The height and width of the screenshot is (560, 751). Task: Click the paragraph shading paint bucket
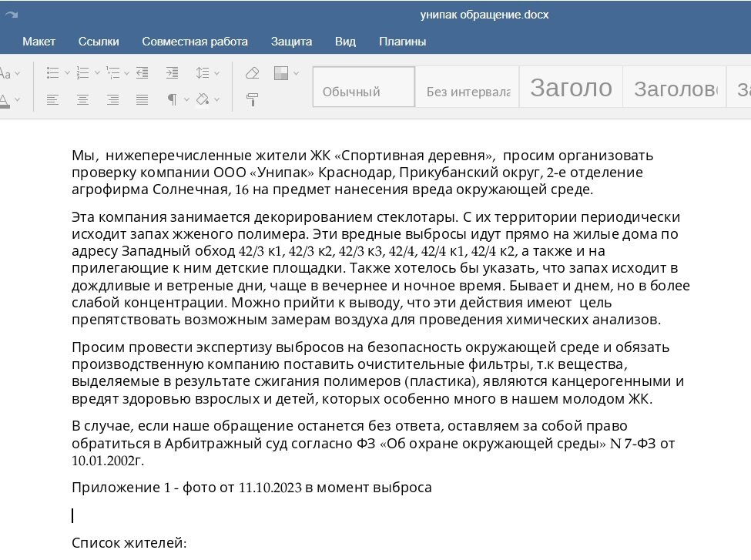(203, 99)
